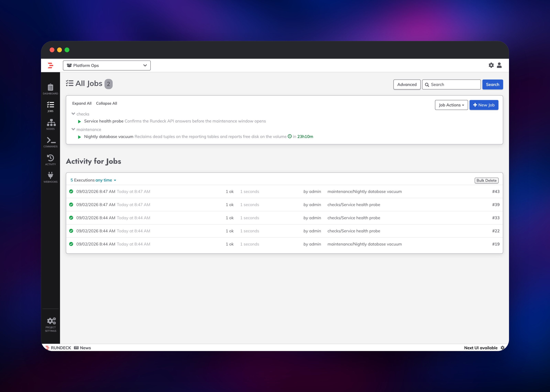Run the Nightly database vacuum job

pyautogui.click(x=79, y=137)
